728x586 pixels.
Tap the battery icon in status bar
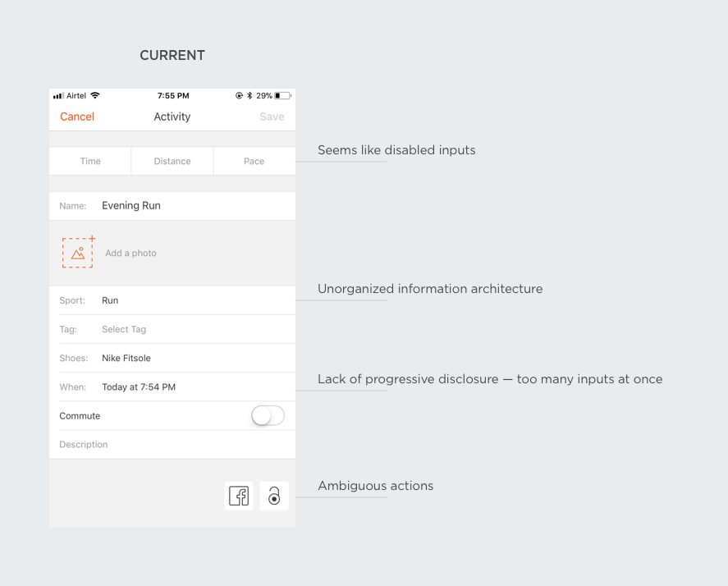click(x=283, y=96)
